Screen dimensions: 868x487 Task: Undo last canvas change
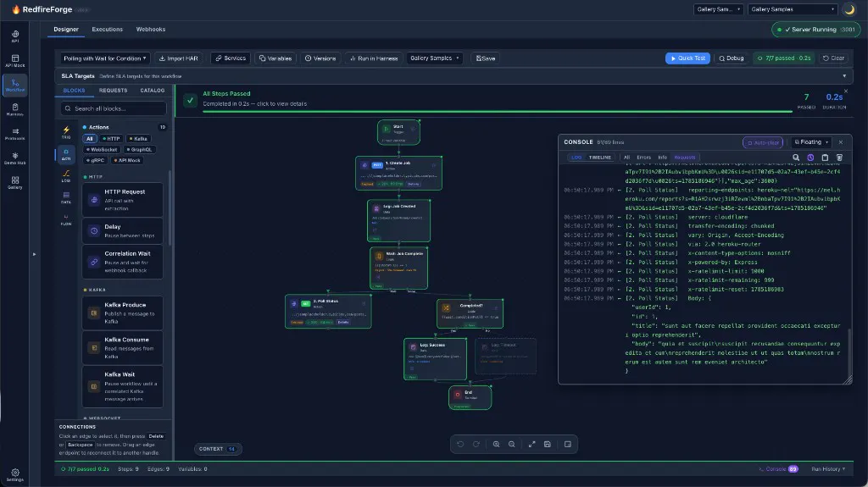pos(460,444)
